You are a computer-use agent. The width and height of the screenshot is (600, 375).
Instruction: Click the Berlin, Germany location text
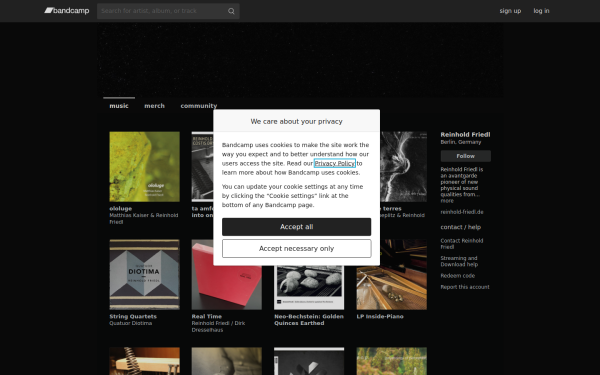click(461, 142)
